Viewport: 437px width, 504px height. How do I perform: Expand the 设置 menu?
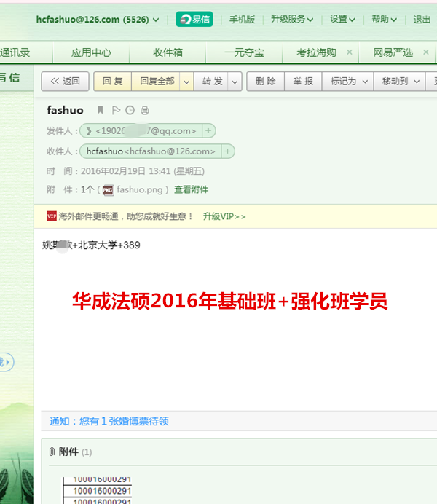click(342, 19)
